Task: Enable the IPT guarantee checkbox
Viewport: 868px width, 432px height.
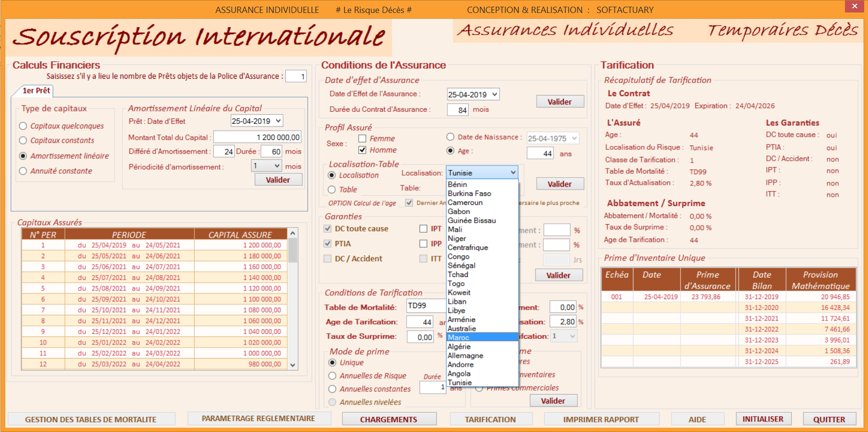Action: 422,228
